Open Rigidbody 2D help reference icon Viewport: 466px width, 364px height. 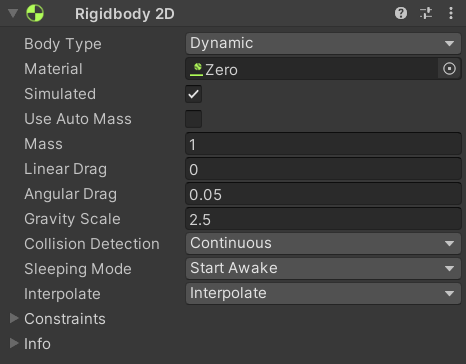(x=401, y=13)
